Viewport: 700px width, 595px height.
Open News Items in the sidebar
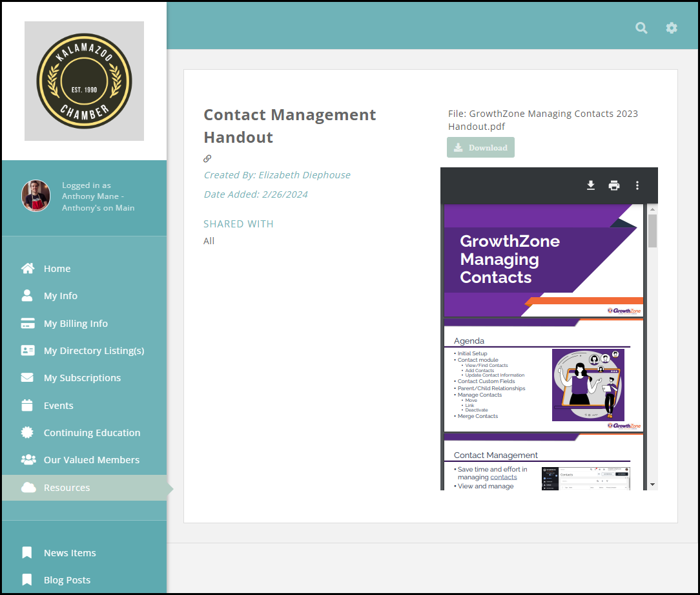click(x=70, y=553)
